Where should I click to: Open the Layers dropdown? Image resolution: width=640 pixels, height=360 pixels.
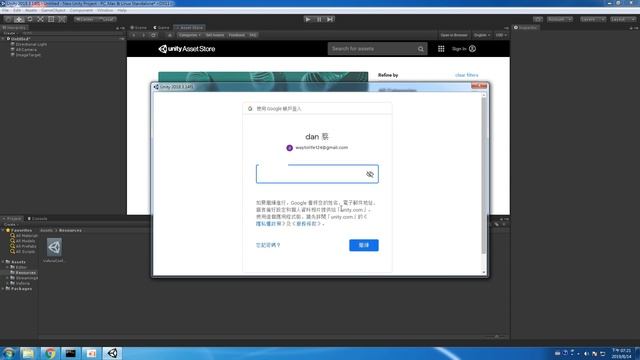pos(593,19)
